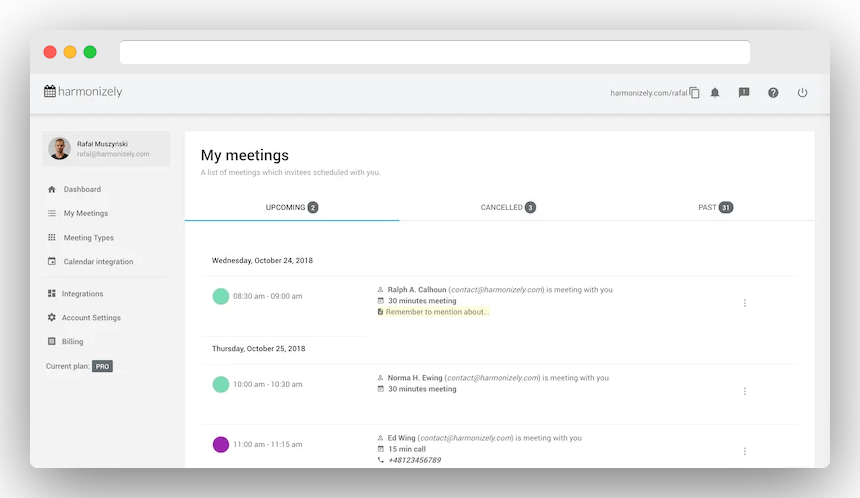Click the browser address bar
This screenshot has height=498, width=860.
click(x=435, y=52)
